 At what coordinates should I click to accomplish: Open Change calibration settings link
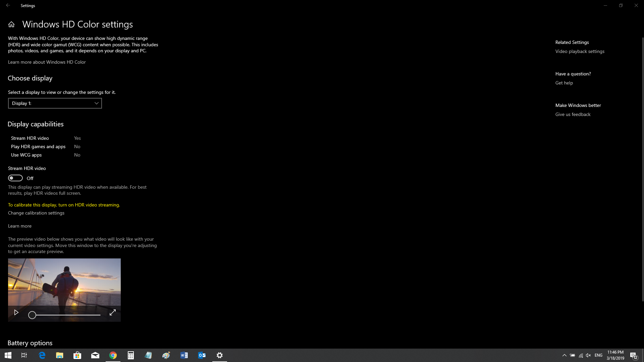click(36, 213)
